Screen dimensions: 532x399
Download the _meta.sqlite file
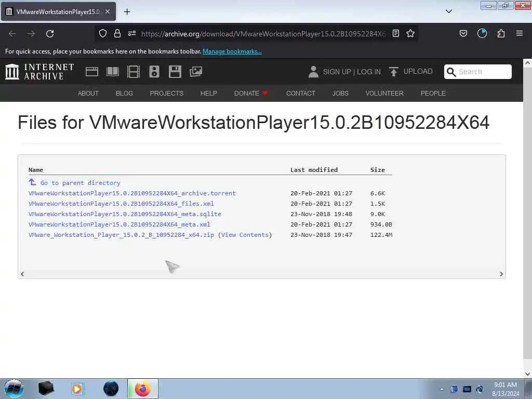tap(125, 214)
